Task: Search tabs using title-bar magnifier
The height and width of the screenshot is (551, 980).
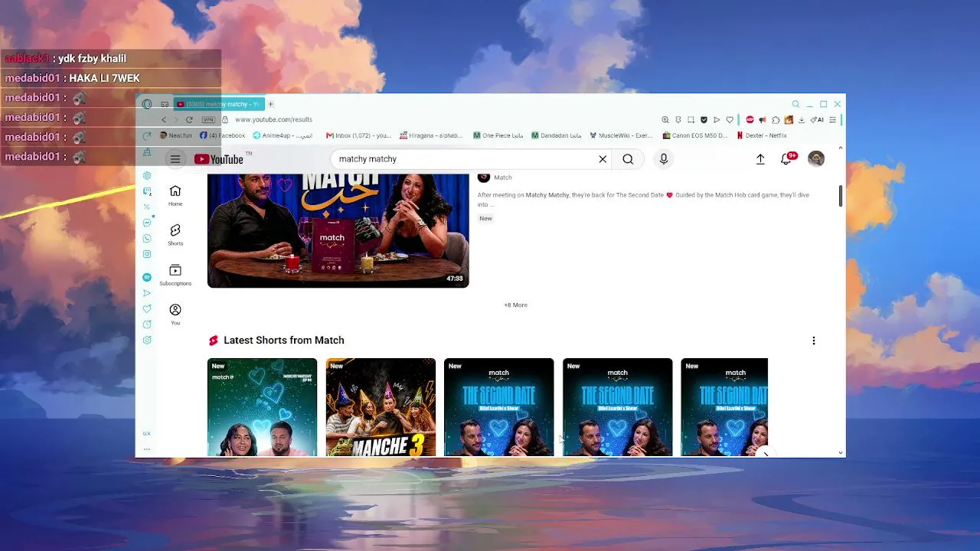Action: click(x=795, y=104)
